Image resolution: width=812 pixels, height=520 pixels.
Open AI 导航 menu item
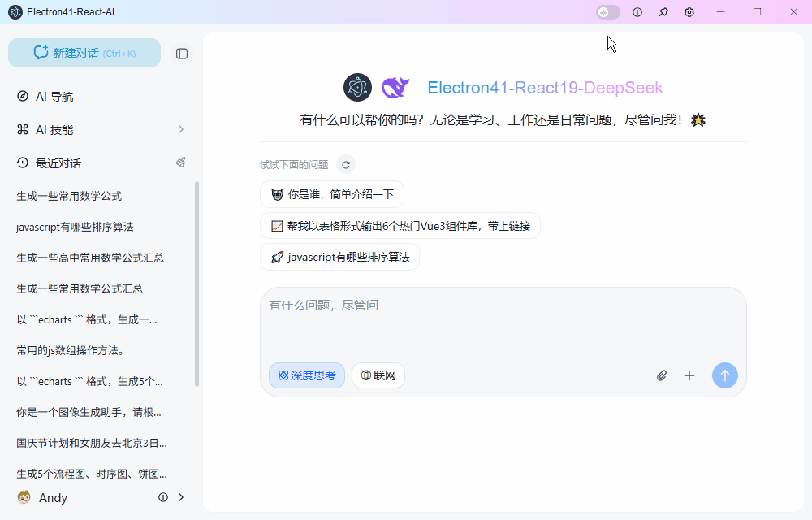tap(100, 97)
